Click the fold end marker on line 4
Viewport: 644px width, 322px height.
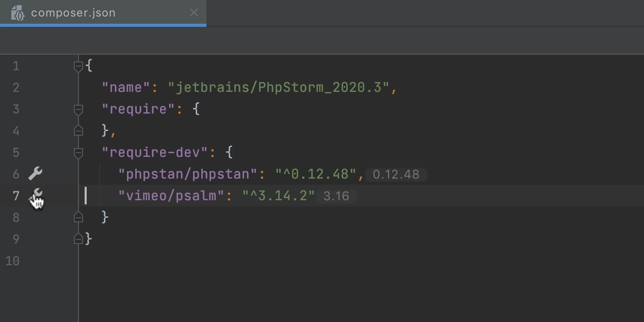(78, 131)
